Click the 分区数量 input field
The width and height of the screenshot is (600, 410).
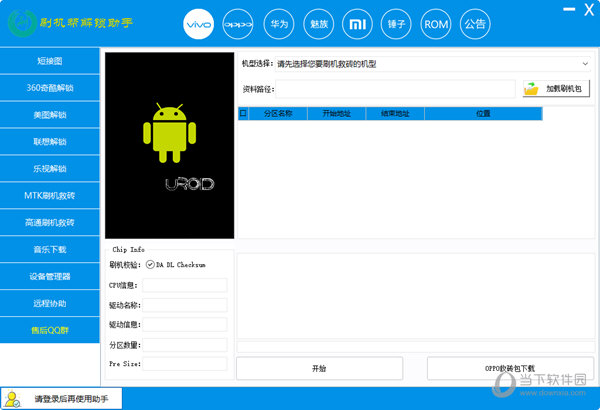(x=185, y=345)
